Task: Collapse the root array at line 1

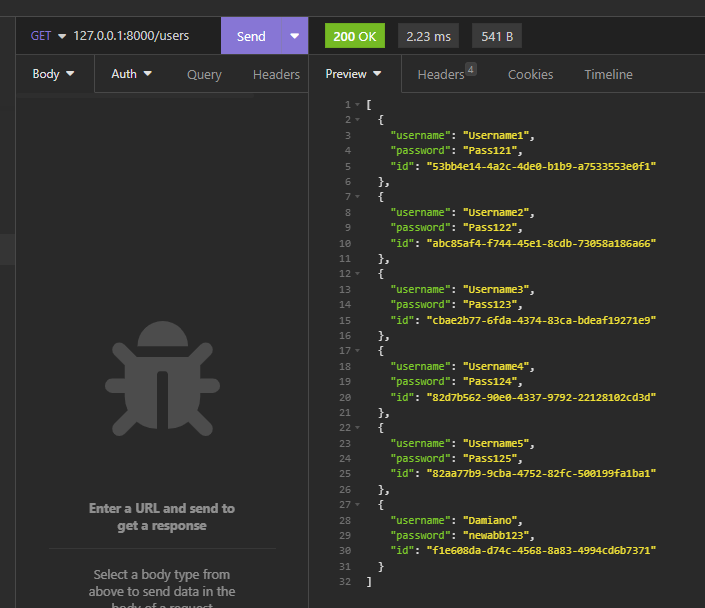Action: 357,105
